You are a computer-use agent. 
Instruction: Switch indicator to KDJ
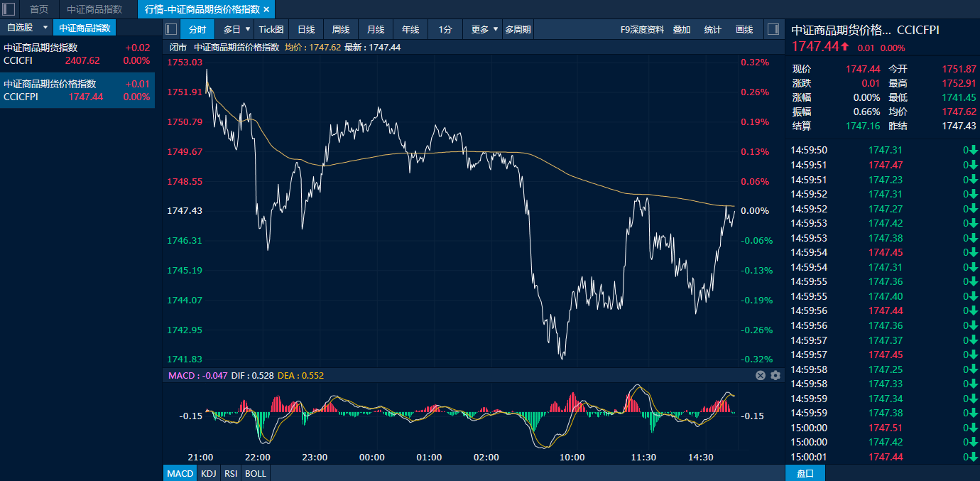(208, 473)
